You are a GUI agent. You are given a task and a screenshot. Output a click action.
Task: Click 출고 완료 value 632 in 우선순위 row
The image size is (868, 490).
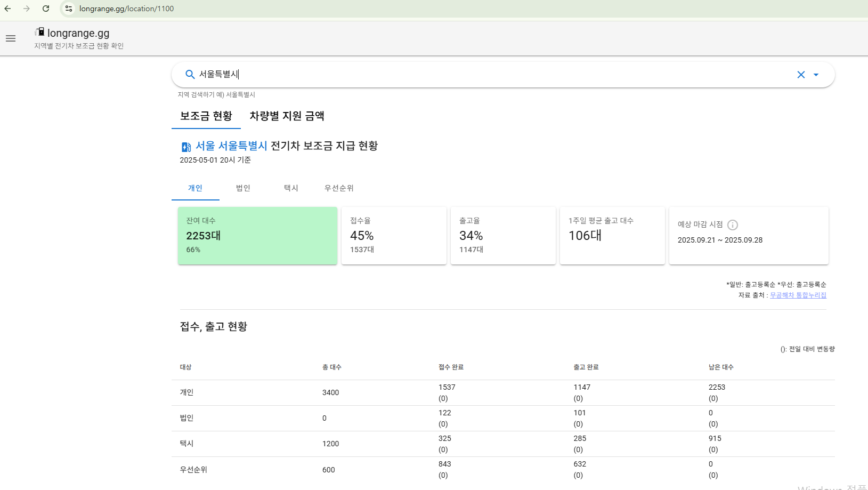(580, 464)
